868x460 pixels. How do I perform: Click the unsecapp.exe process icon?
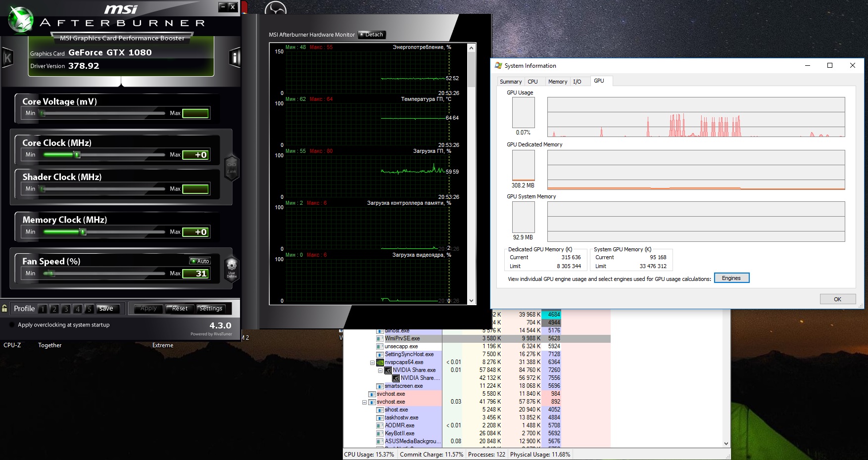coord(380,346)
